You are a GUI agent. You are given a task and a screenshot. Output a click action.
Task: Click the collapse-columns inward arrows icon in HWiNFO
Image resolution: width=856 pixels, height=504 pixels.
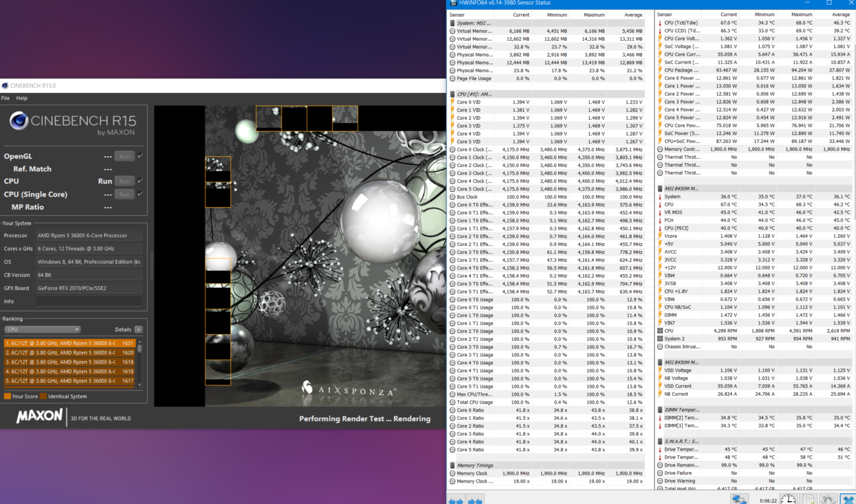coord(475,499)
